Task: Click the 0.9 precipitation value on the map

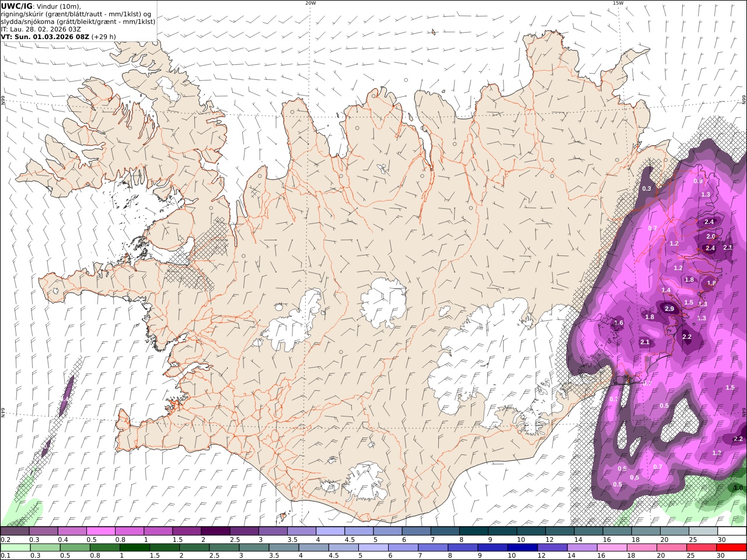Action: pos(698,181)
